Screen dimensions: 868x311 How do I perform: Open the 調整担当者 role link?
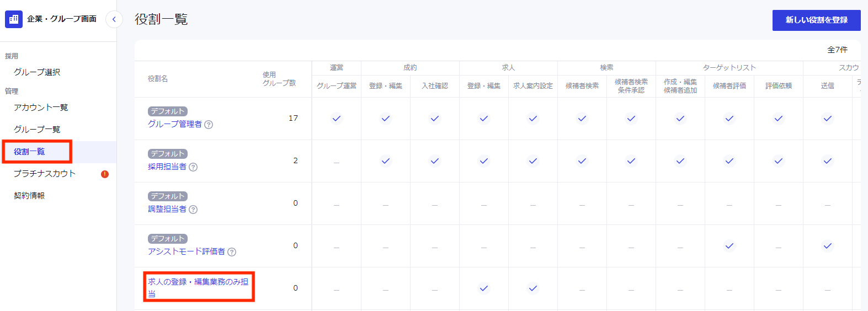click(167, 209)
